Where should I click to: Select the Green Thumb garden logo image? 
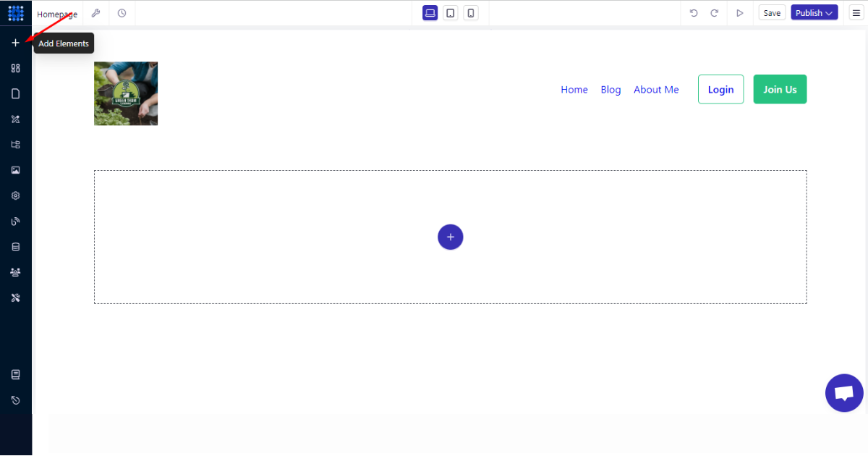click(x=126, y=93)
